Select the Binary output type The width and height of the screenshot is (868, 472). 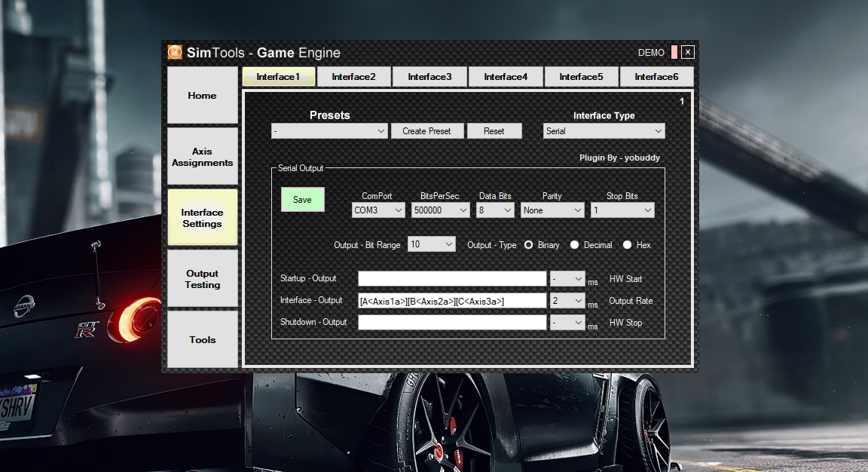click(x=529, y=245)
